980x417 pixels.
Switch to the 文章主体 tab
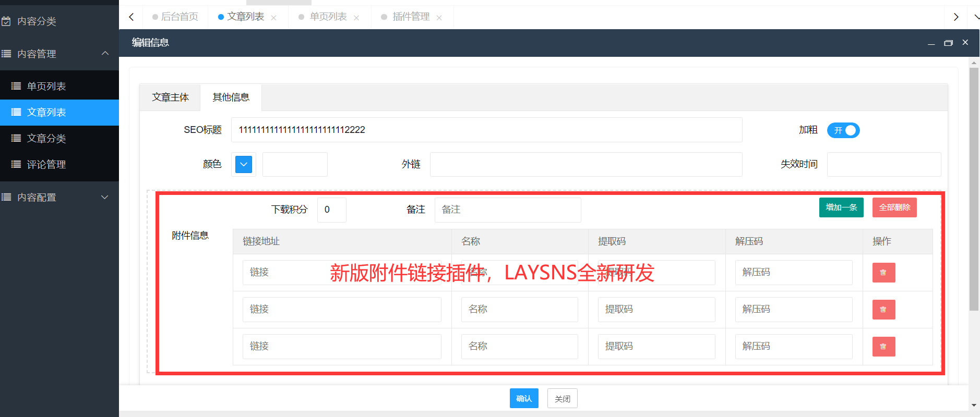click(x=170, y=97)
